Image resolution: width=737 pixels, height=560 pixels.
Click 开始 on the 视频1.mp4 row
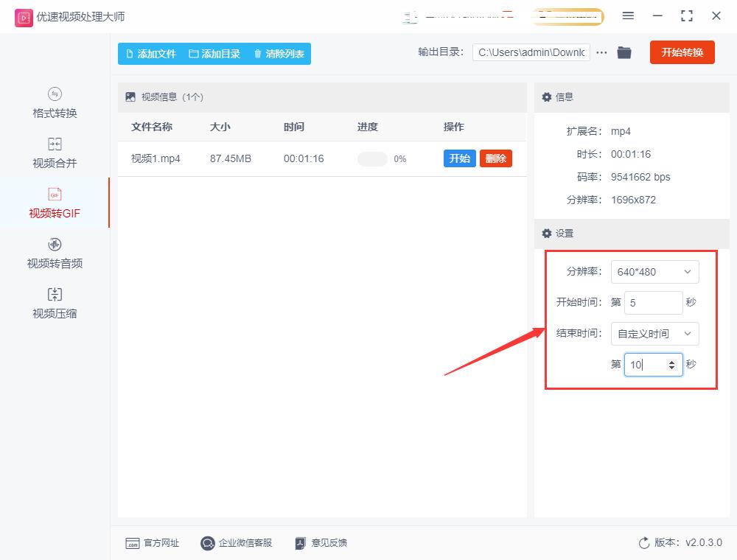point(459,158)
